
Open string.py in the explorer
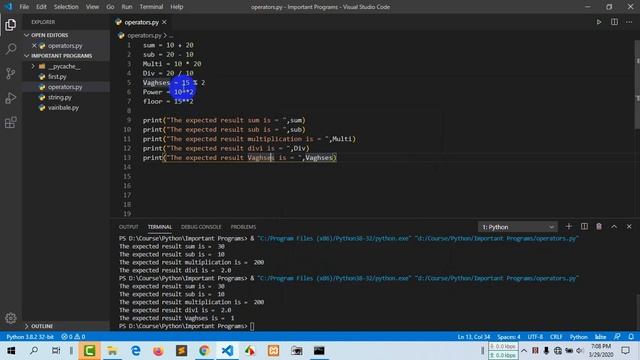[x=60, y=98]
